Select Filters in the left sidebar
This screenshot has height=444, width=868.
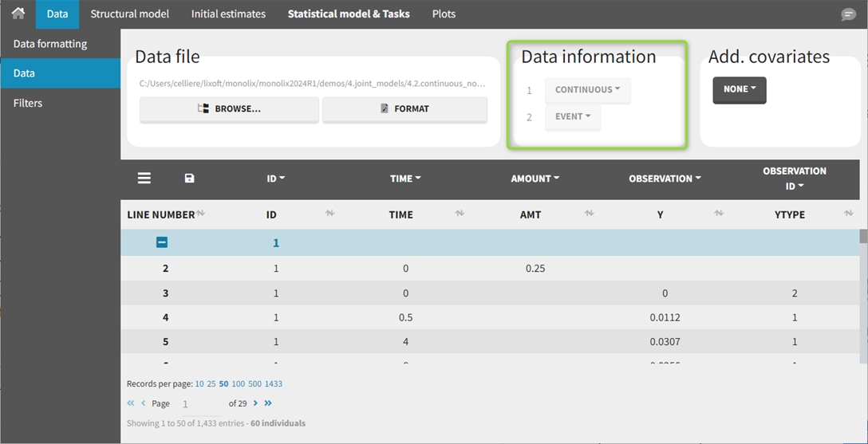pyautogui.click(x=28, y=103)
